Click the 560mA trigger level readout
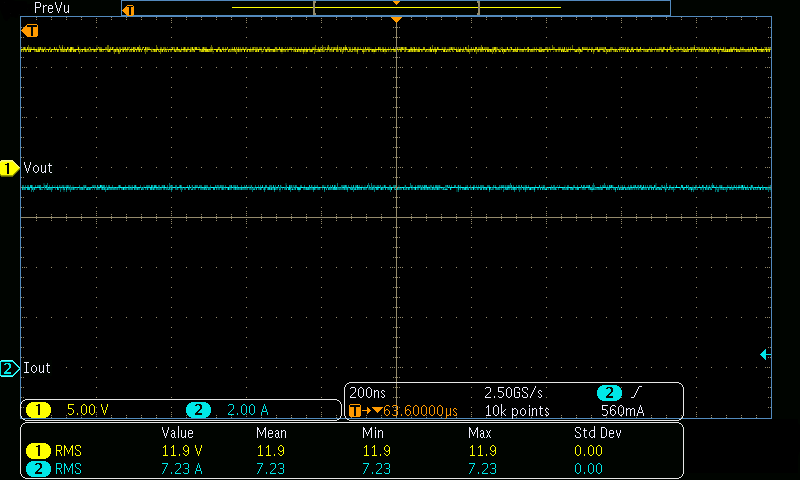 (622, 410)
